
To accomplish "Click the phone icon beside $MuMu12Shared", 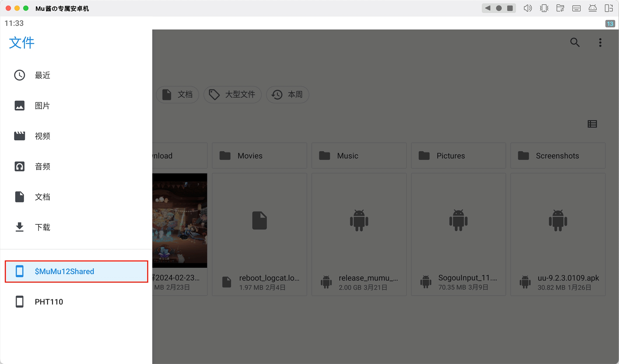I will tap(20, 271).
